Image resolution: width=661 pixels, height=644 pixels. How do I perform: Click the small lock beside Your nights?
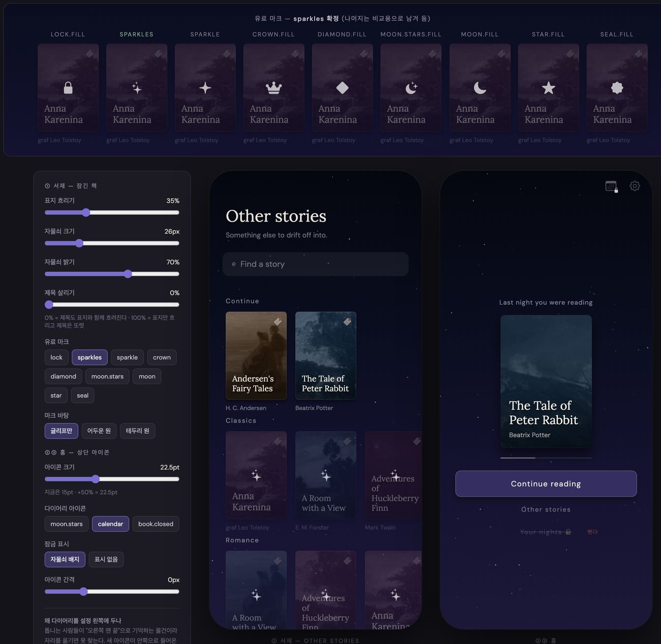tap(568, 532)
